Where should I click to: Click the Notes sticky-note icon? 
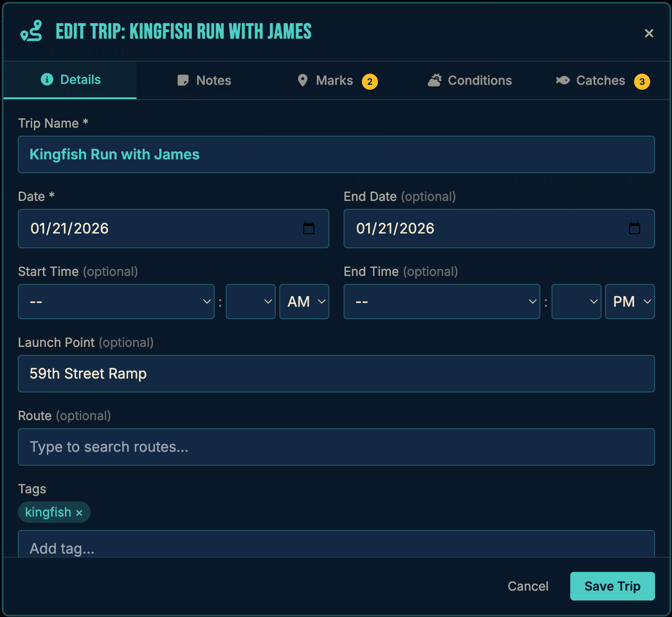click(x=183, y=80)
